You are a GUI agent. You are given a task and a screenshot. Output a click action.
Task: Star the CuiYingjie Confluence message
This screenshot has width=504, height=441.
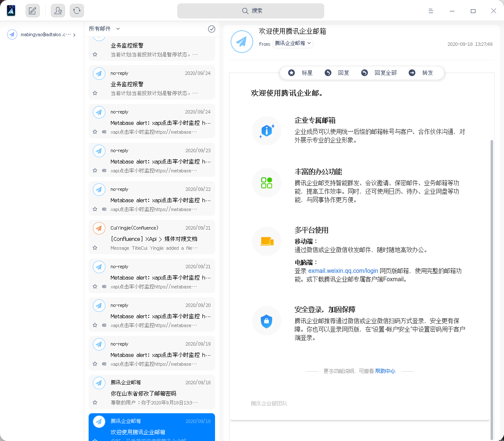click(x=95, y=248)
